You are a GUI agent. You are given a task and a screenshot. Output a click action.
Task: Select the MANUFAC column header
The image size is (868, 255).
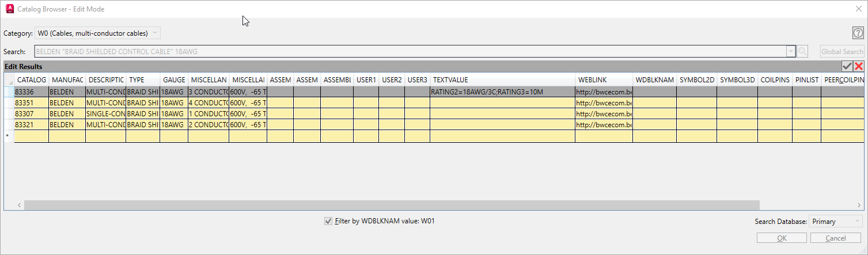point(67,80)
